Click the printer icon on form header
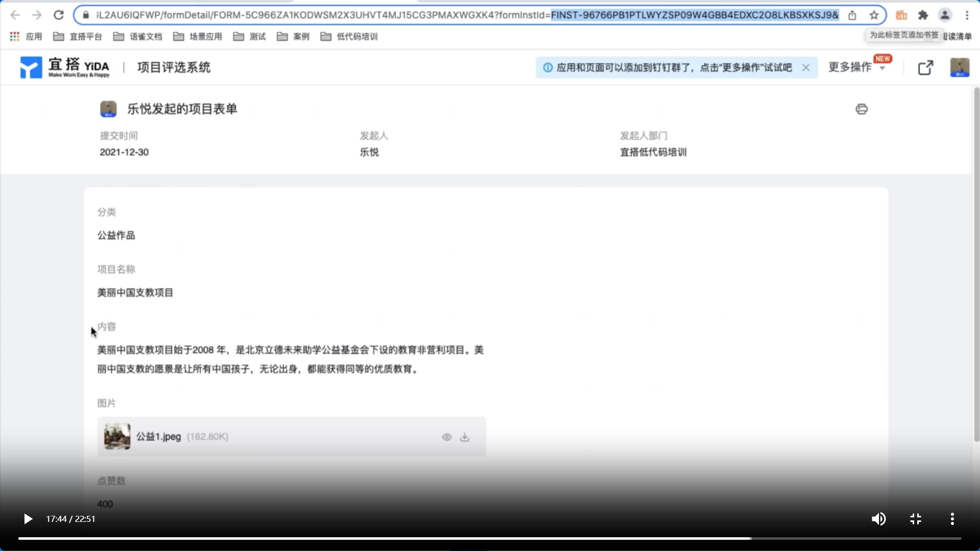The height and width of the screenshot is (551, 980). 861,109
